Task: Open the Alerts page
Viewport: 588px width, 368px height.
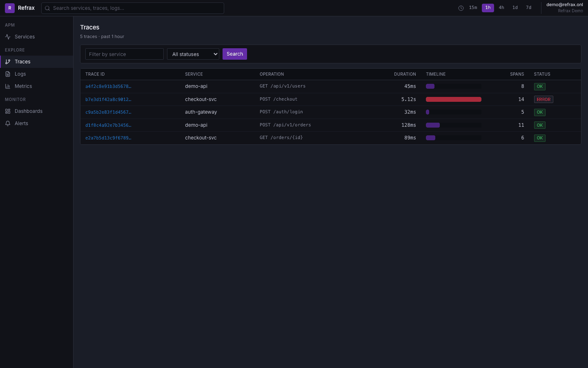Action: [x=36, y=123]
